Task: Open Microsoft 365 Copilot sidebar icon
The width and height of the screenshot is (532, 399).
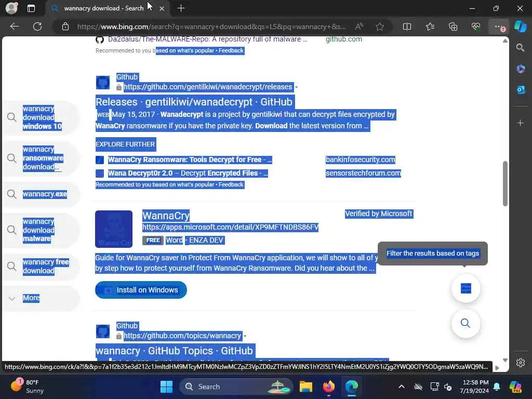Action: click(521, 69)
